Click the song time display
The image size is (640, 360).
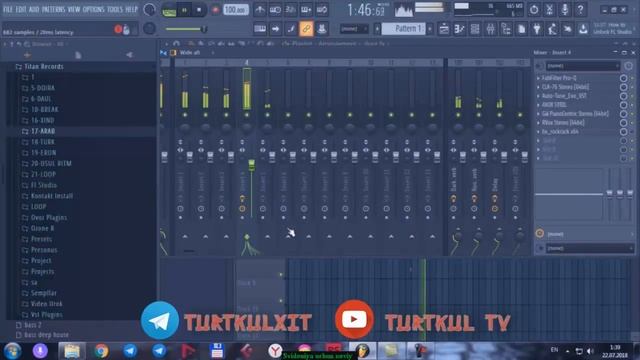[366, 10]
